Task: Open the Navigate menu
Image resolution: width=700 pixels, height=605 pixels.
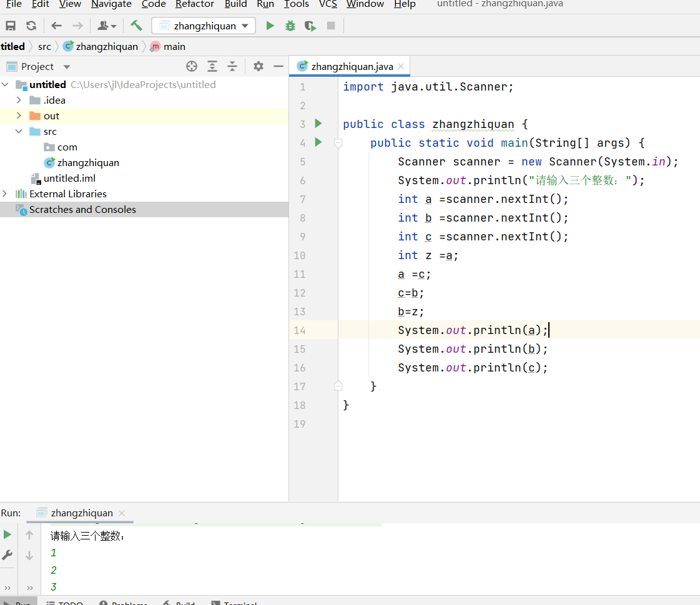Action: (x=111, y=4)
